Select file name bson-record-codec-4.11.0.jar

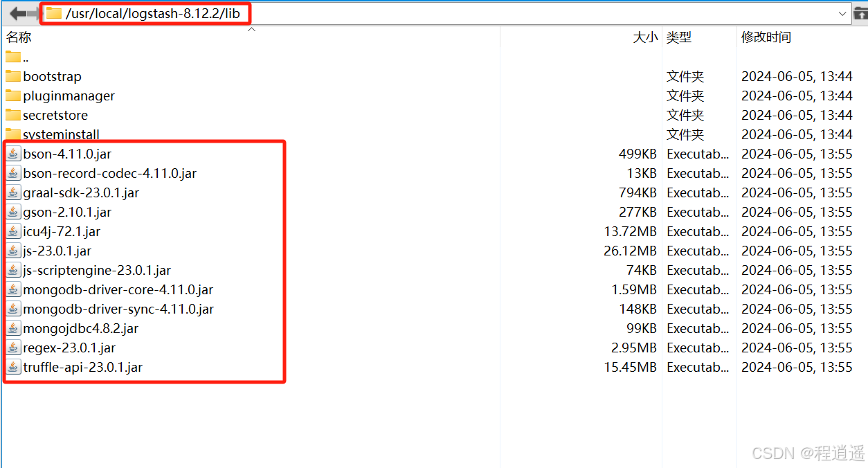109,173
